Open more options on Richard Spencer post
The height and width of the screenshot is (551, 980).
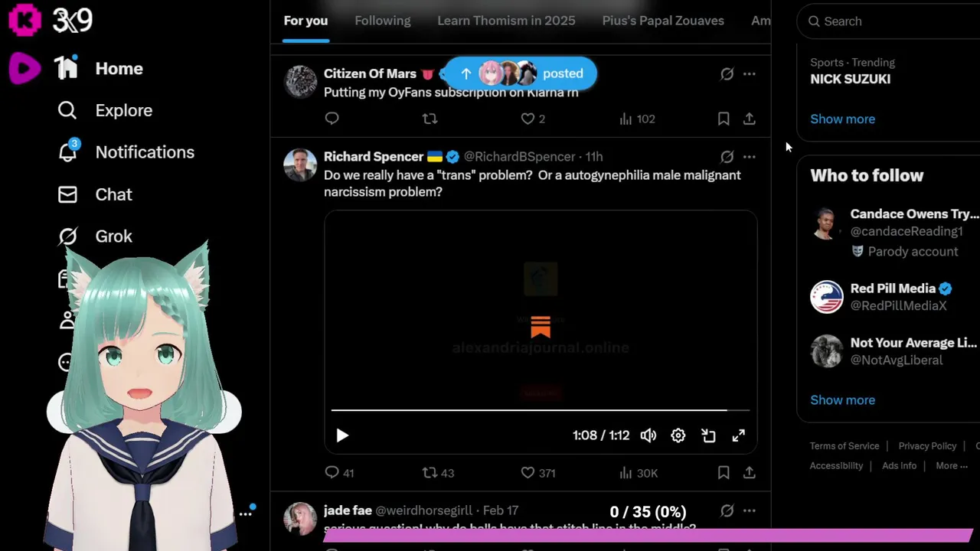pyautogui.click(x=750, y=157)
